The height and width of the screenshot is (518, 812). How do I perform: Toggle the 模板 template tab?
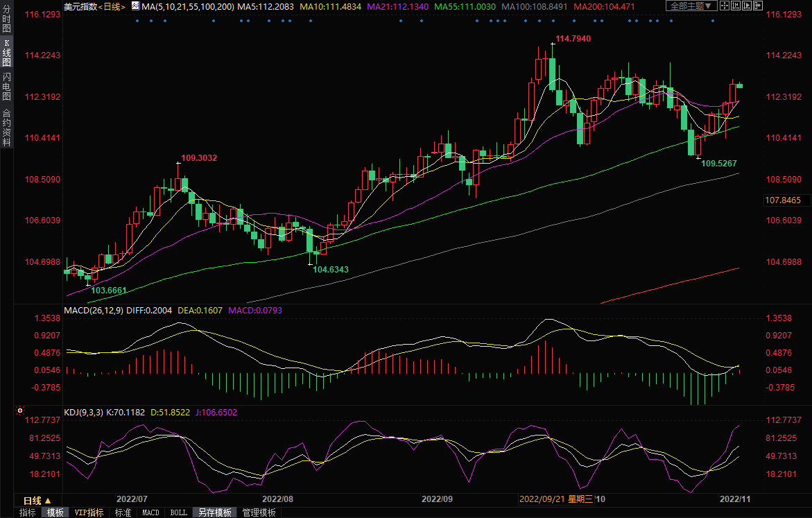pyautogui.click(x=55, y=512)
